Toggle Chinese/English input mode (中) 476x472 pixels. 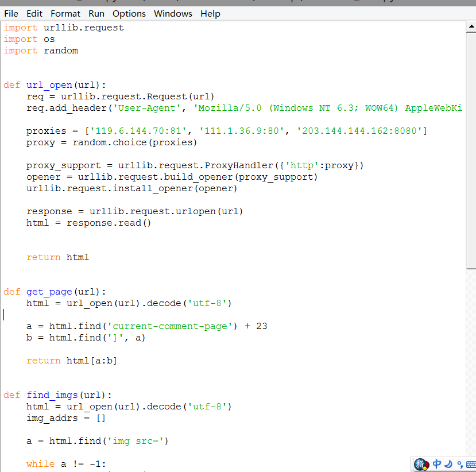click(437, 464)
